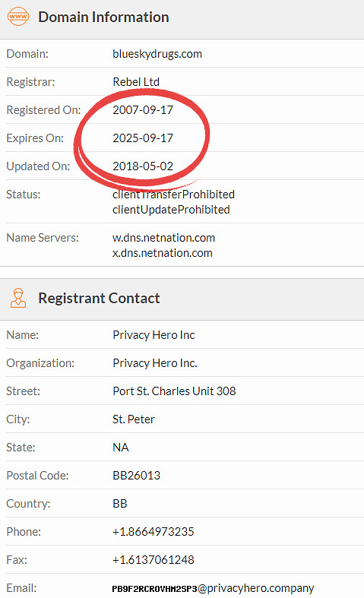This screenshot has height=598, width=364.
Task: Click name server x.dns.netnation.com
Action: click(163, 253)
